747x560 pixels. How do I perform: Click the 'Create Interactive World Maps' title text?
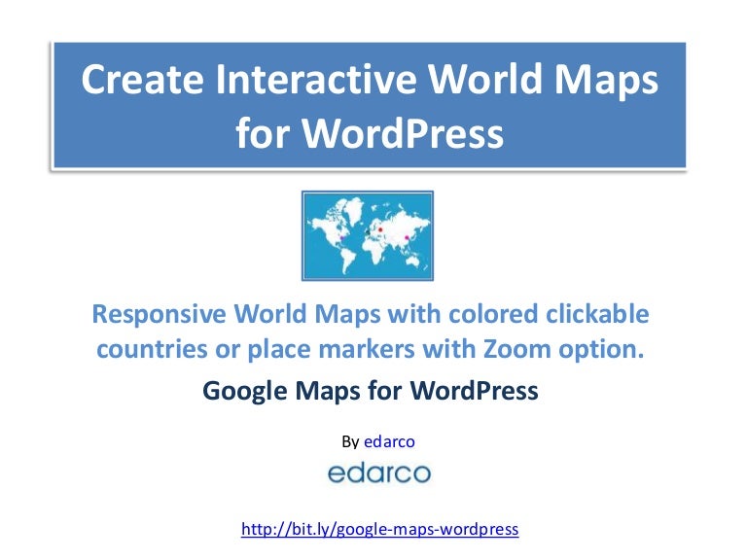(370, 81)
